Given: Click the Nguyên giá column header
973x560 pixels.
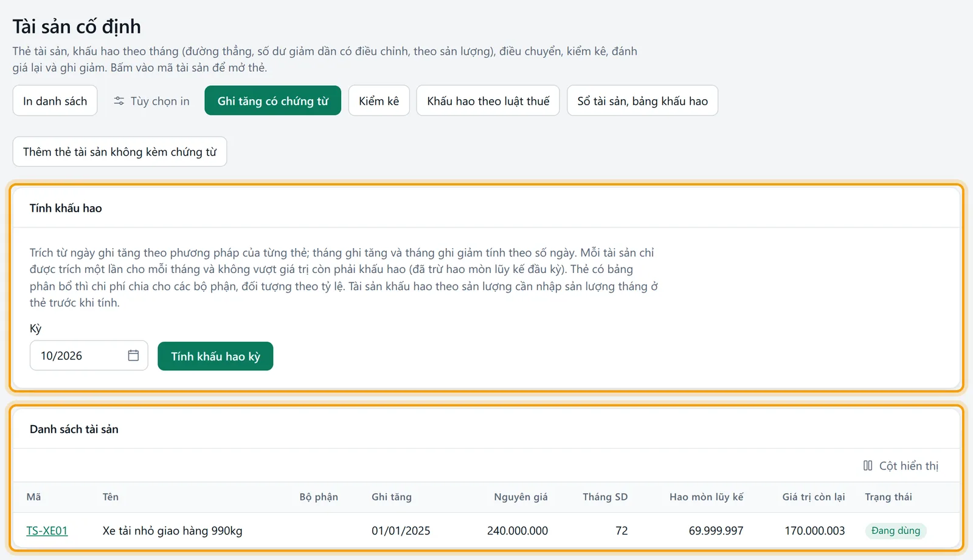Looking at the screenshot, I should (521, 497).
